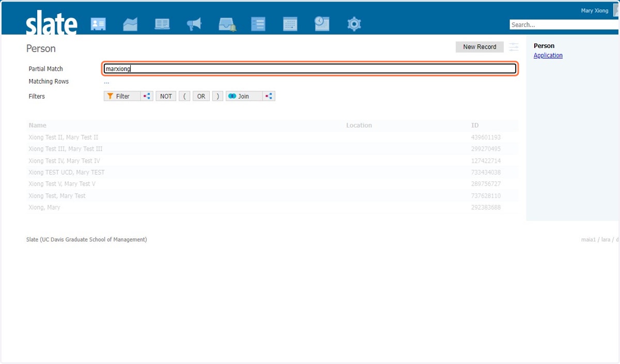The width and height of the screenshot is (620, 364).
Task: Click the NOT operator button
Action: tap(166, 96)
